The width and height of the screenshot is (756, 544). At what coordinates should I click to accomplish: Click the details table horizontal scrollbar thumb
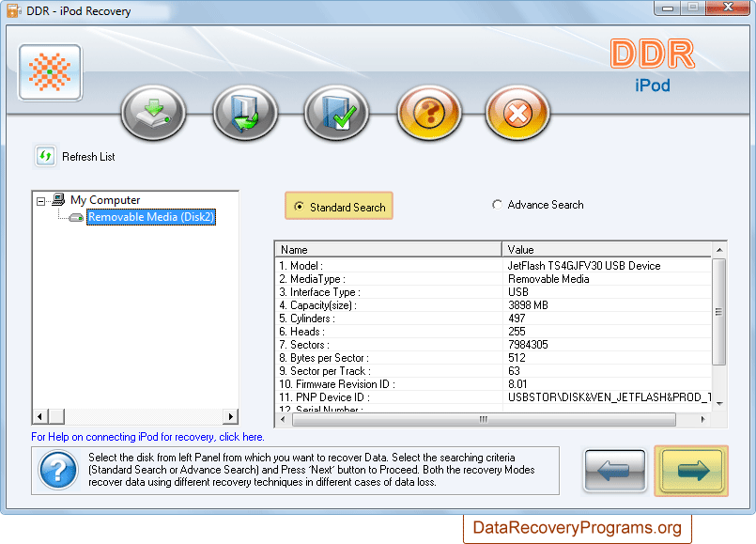click(x=484, y=420)
